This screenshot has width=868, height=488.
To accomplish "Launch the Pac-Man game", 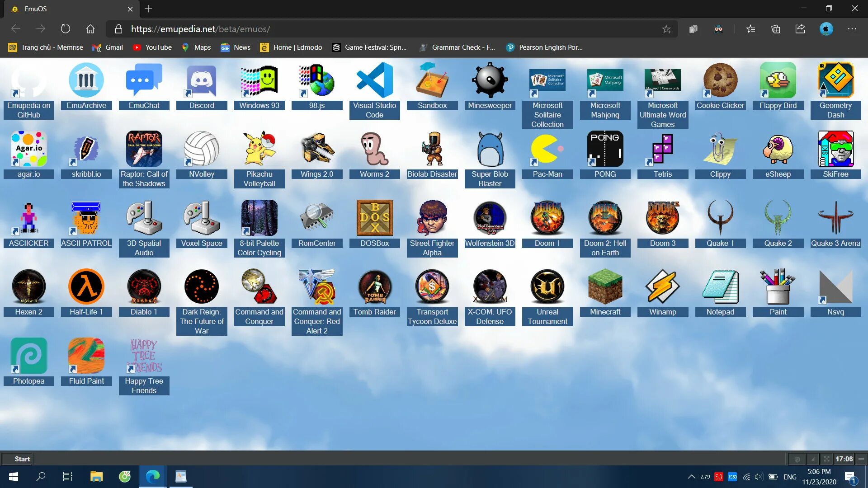I will (x=547, y=155).
